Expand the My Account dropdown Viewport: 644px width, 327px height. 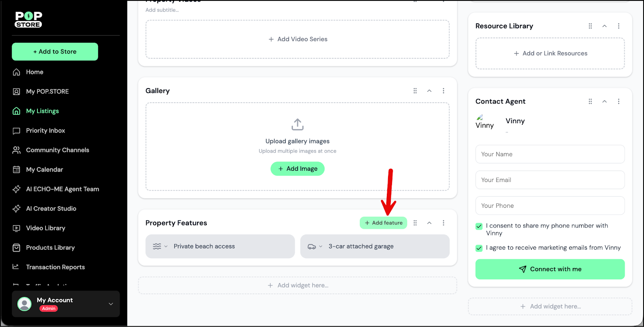(x=111, y=304)
